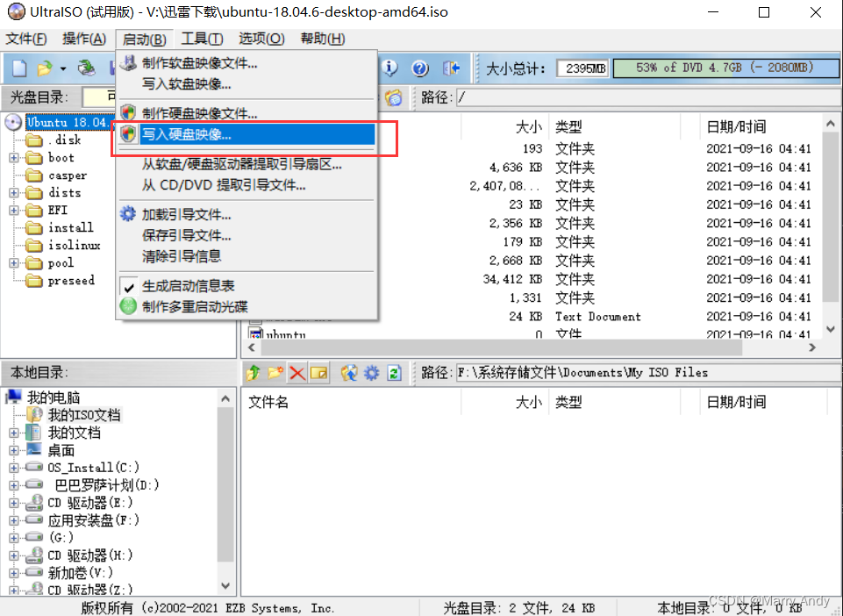This screenshot has height=616, width=843.
Task: Choose 写入硬盘映像... menu entry
Action: [246, 134]
